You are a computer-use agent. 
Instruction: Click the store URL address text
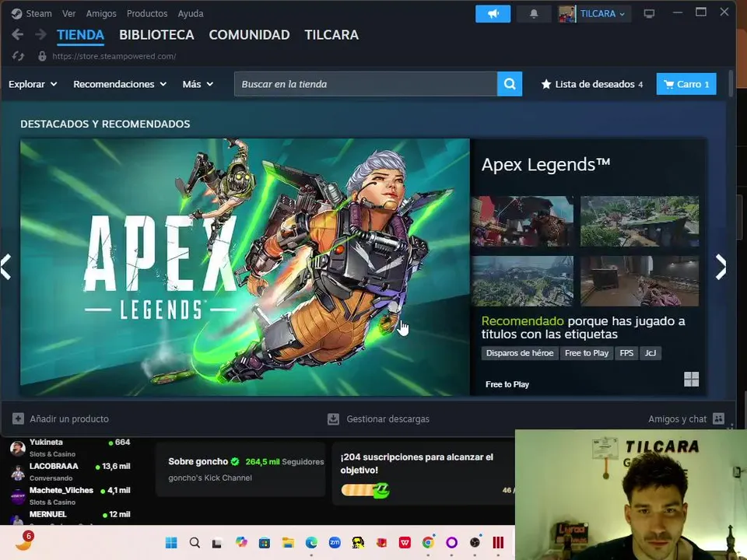click(x=114, y=56)
